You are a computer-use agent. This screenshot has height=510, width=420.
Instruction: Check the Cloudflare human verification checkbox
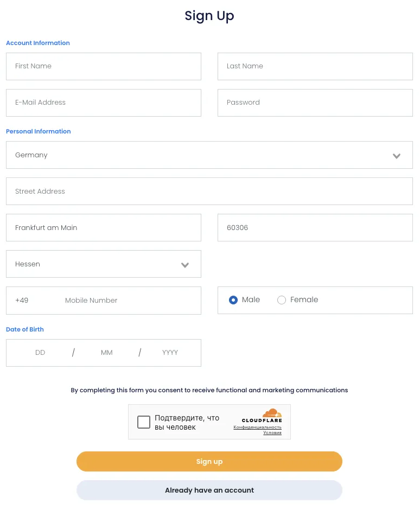pyautogui.click(x=144, y=422)
